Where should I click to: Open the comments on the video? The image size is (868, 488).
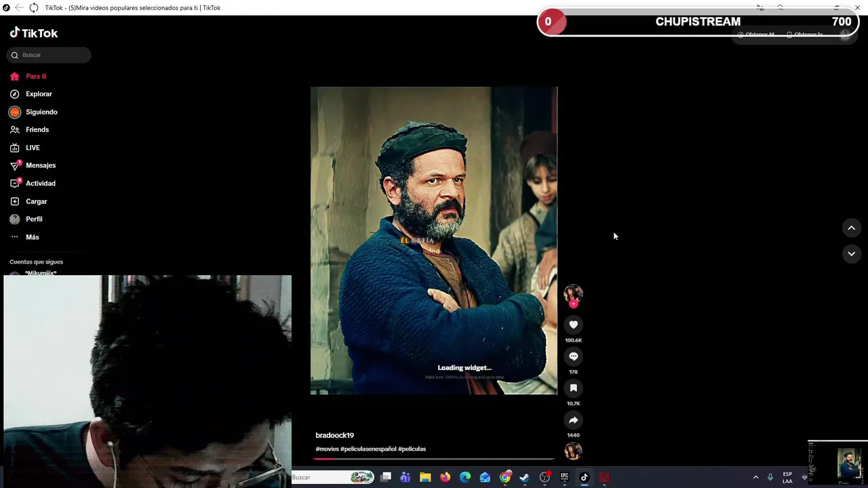(x=573, y=357)
